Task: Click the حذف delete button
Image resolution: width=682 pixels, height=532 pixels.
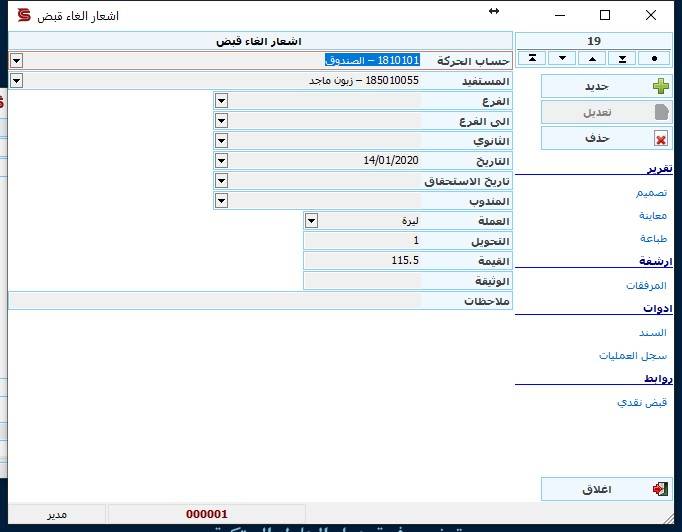Action: (x=606, y=138)
